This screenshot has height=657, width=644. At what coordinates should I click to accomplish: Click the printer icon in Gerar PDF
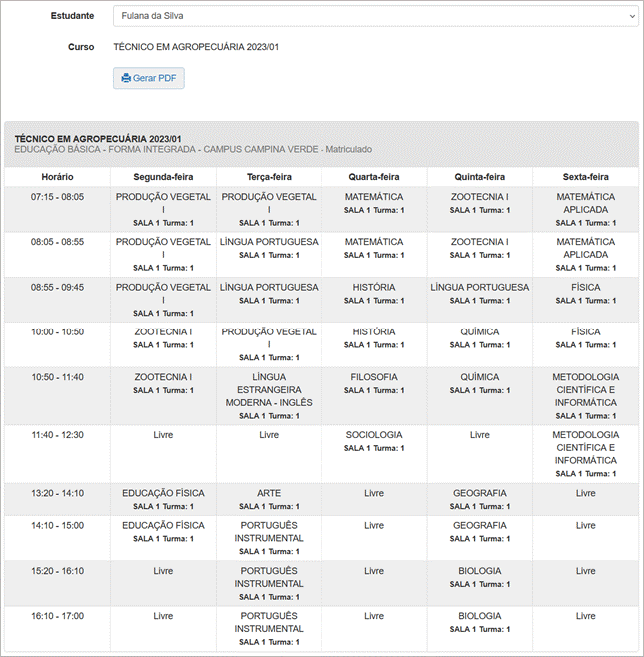pos(126,78)
